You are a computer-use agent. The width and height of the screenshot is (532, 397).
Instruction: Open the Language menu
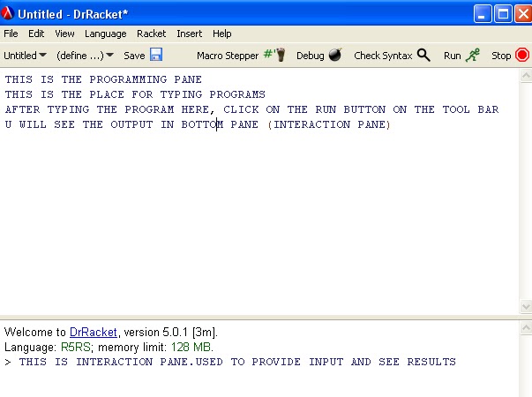(106, 34)
